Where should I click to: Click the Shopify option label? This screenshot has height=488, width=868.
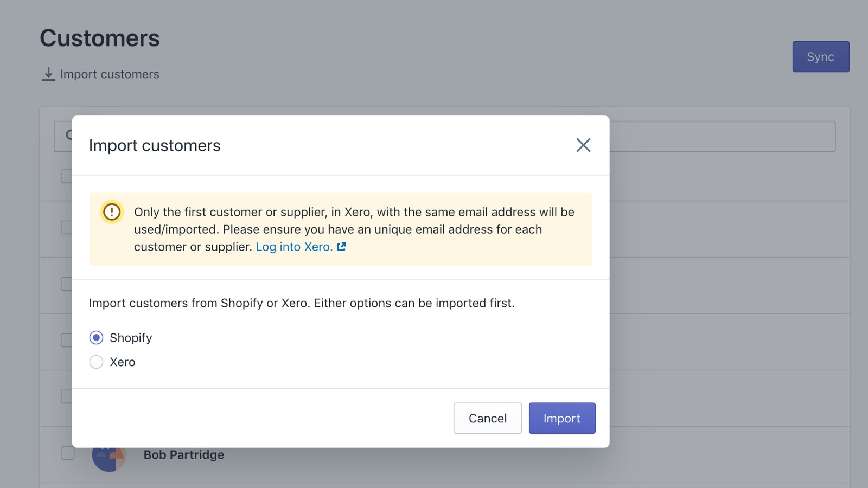pyautogui.click(x=131, y=338)
